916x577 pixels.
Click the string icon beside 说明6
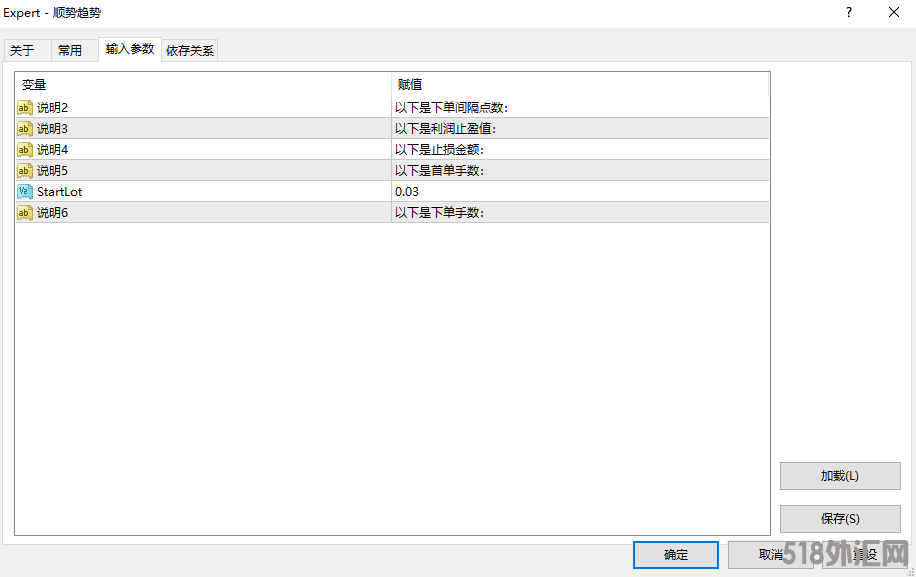[x=25, y=213]
